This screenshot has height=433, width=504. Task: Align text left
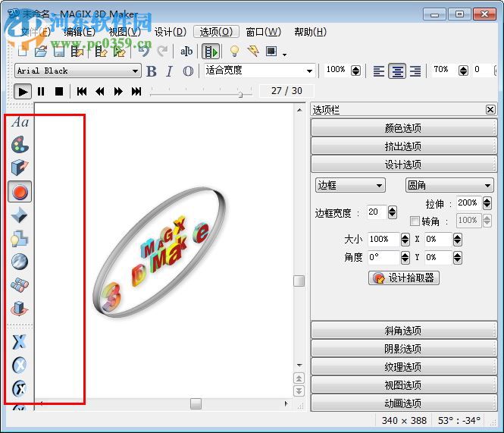click(x=379, y=71)
